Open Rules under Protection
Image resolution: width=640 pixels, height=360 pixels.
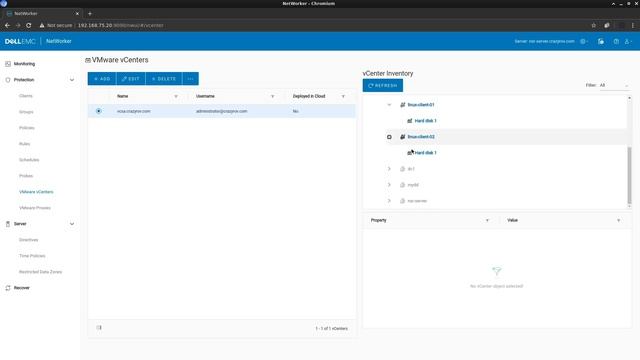click(x=24, y=144)
